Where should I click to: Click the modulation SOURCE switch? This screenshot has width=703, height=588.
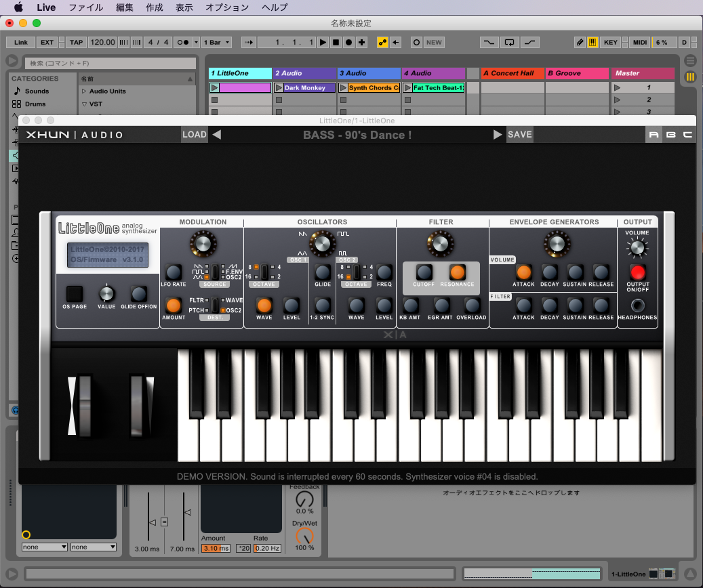tap(215, 272)
